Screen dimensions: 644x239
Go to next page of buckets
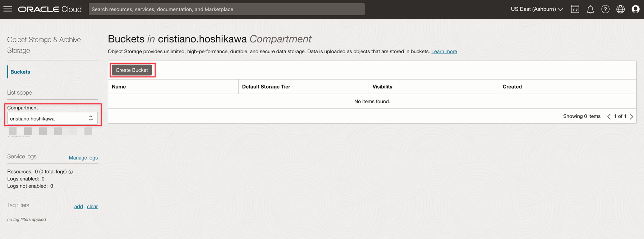click(x=631, y=116)
